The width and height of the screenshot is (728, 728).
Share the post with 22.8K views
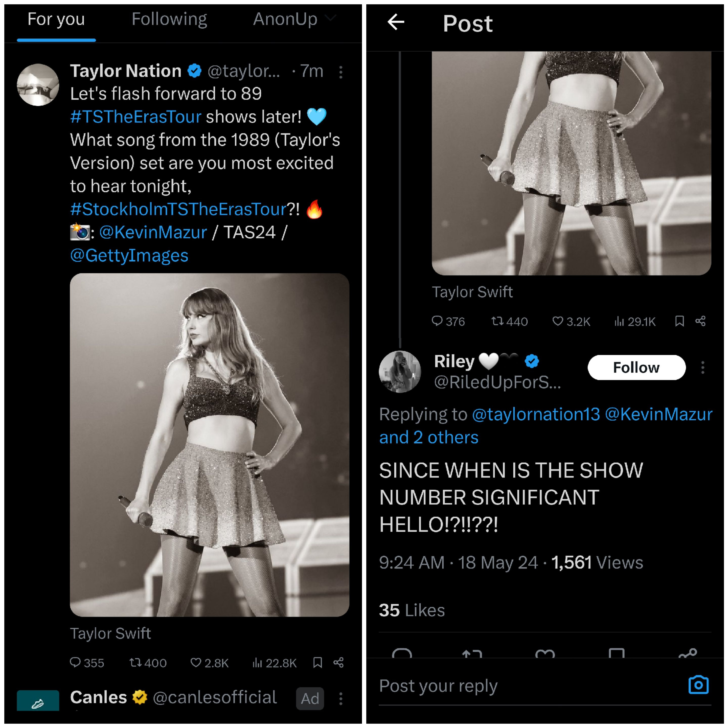tap(338, 662)
